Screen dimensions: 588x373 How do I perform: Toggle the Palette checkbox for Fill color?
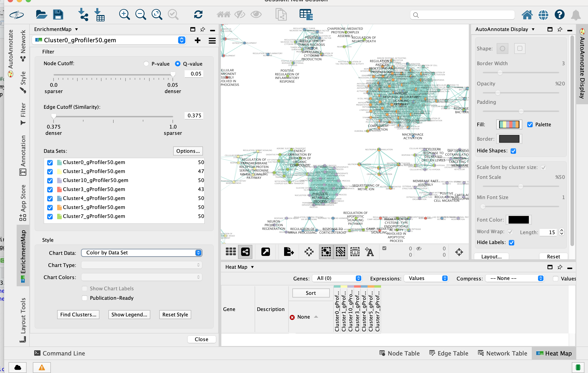(530, 124)
